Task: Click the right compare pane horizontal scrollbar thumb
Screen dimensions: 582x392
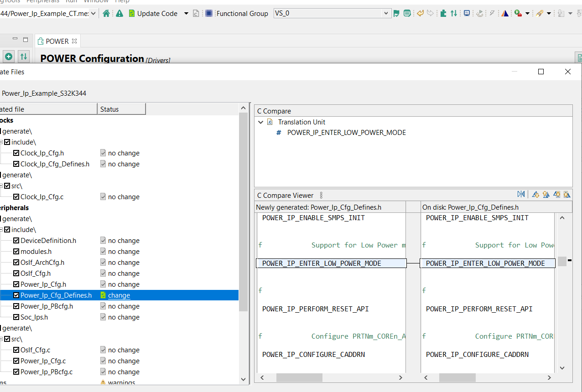Action: point(457,377)
